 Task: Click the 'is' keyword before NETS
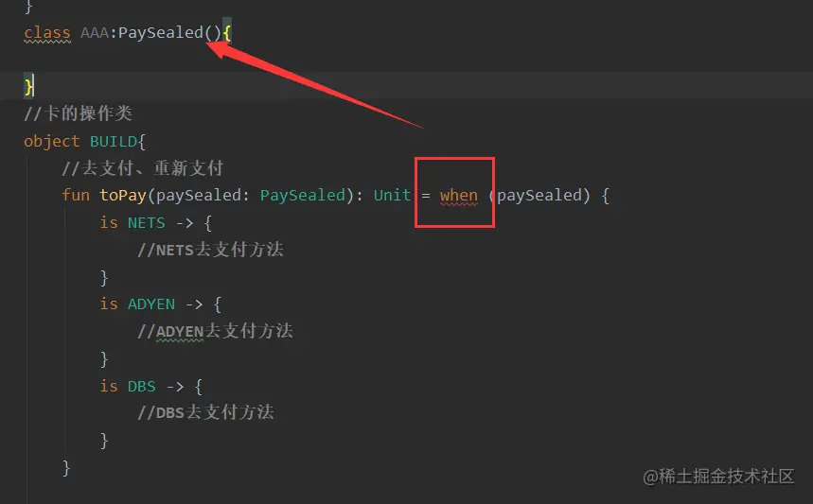click(x=109, y=223)
